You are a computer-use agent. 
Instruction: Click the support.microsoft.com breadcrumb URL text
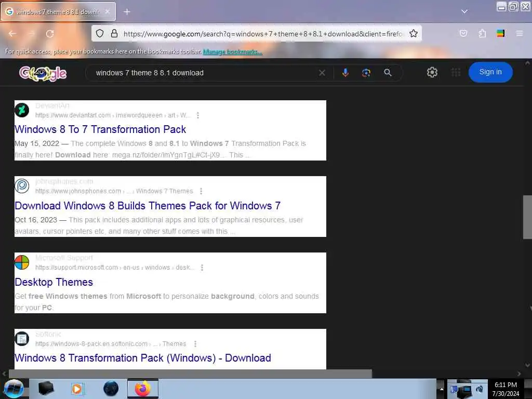(115, 268)
